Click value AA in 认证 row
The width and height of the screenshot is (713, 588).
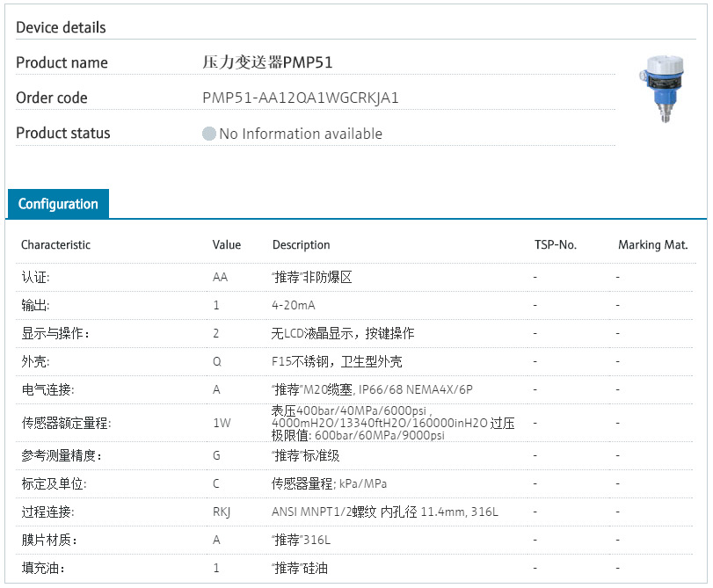click(x=220, y=277)
